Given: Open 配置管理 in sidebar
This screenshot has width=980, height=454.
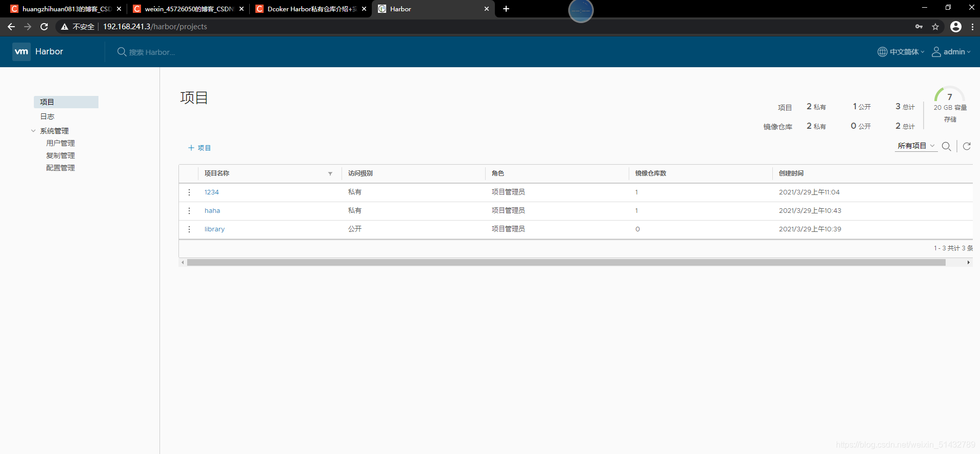Looking at the screenshot, I should [x=61, y=168].
